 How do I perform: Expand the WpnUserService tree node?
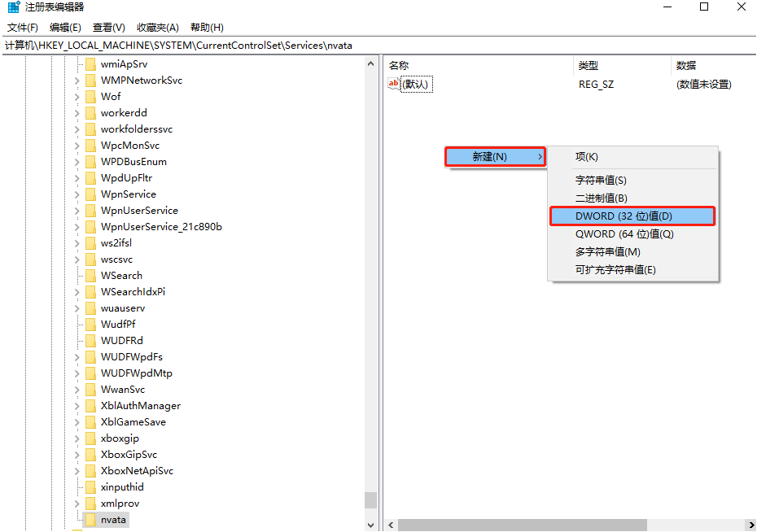pyautogui.click(x=77, y=210)
